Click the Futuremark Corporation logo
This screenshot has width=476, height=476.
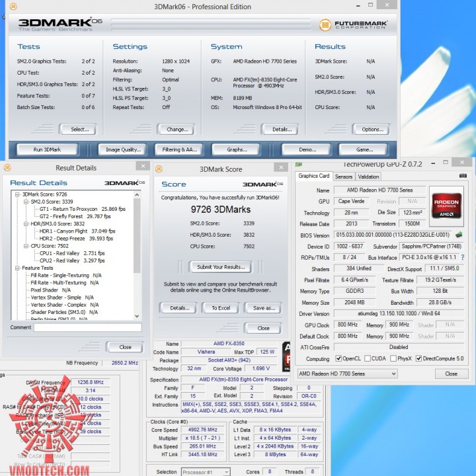pyautogui.click(x=353, y=24)
